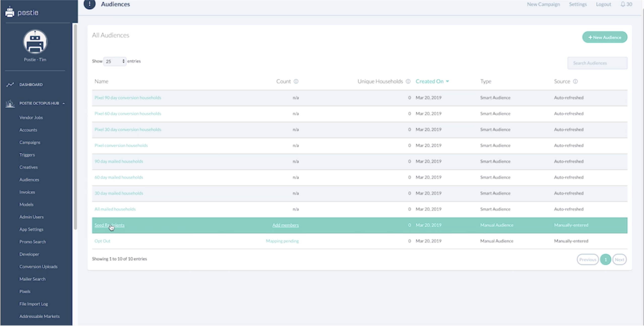
Task: Toggle the Created On sort arrow
Action: (447, 81)
